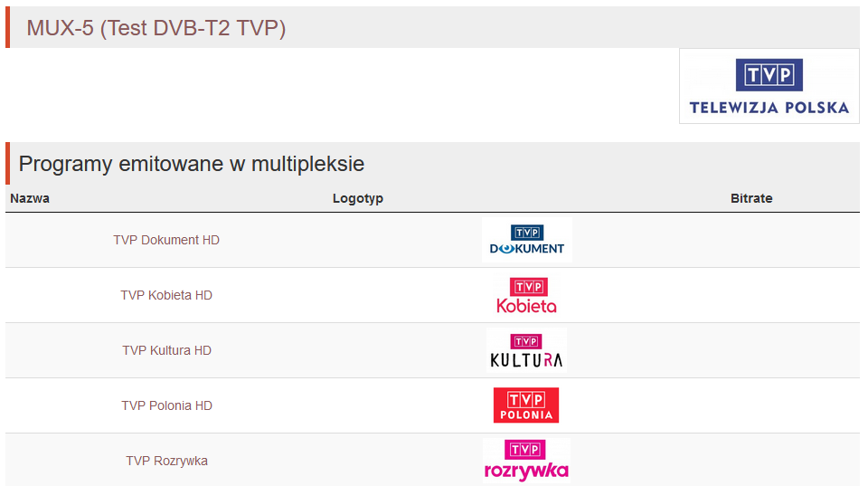This screenshot has width=868, height=486.
Task: Follow the TVP Kobieta HD link
Action: tap(166, 295)
